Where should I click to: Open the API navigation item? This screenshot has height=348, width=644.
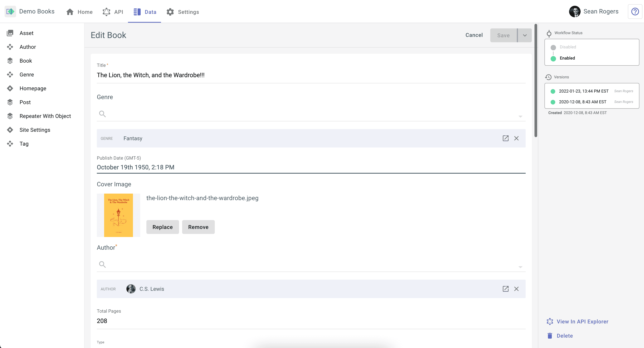[x=113, y=12]
